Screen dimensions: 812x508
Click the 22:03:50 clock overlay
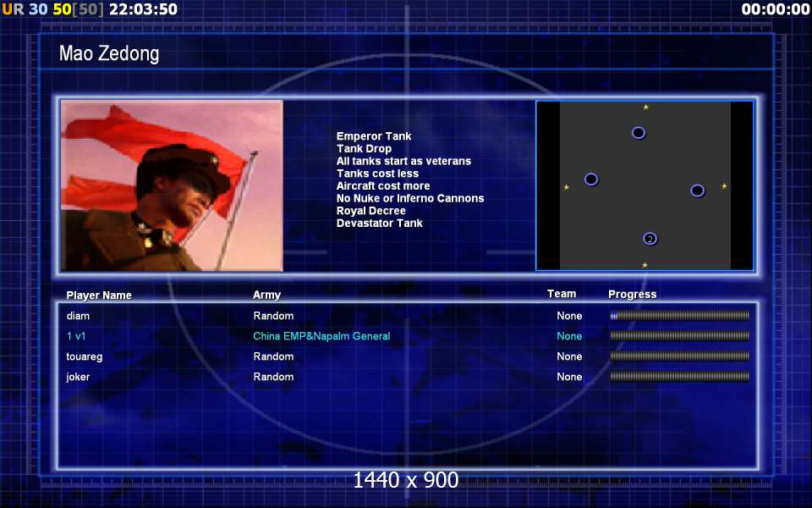pos(143,9)
